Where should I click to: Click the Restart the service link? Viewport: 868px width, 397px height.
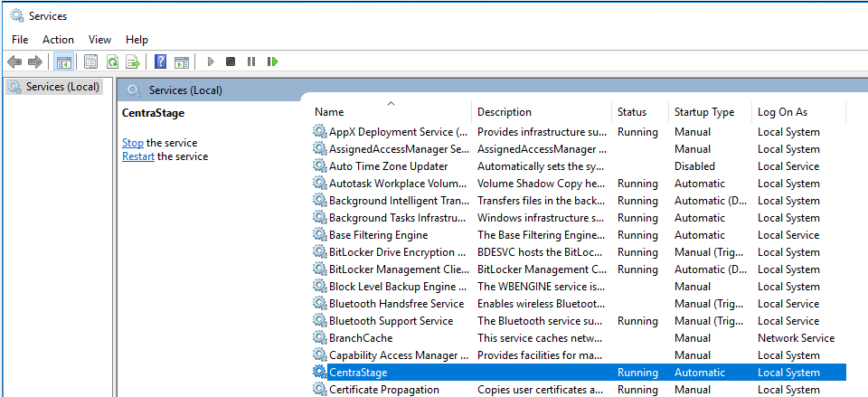pos(138,156)
